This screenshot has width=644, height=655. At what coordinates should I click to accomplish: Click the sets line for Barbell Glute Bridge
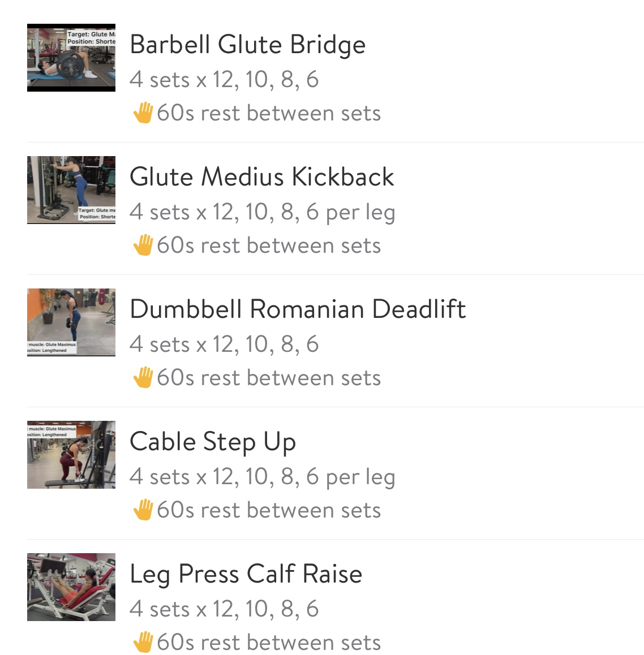click(224, 80)
